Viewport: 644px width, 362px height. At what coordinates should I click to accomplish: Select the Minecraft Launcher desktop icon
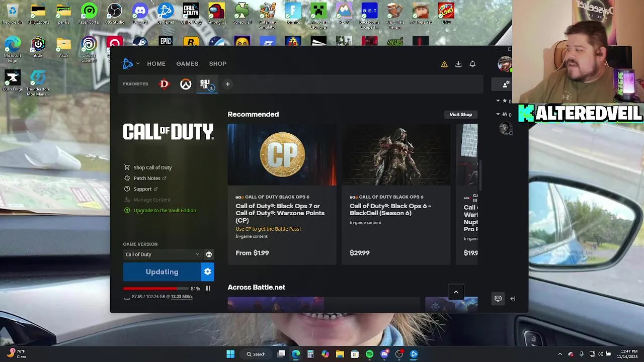[x=318, y=16]
